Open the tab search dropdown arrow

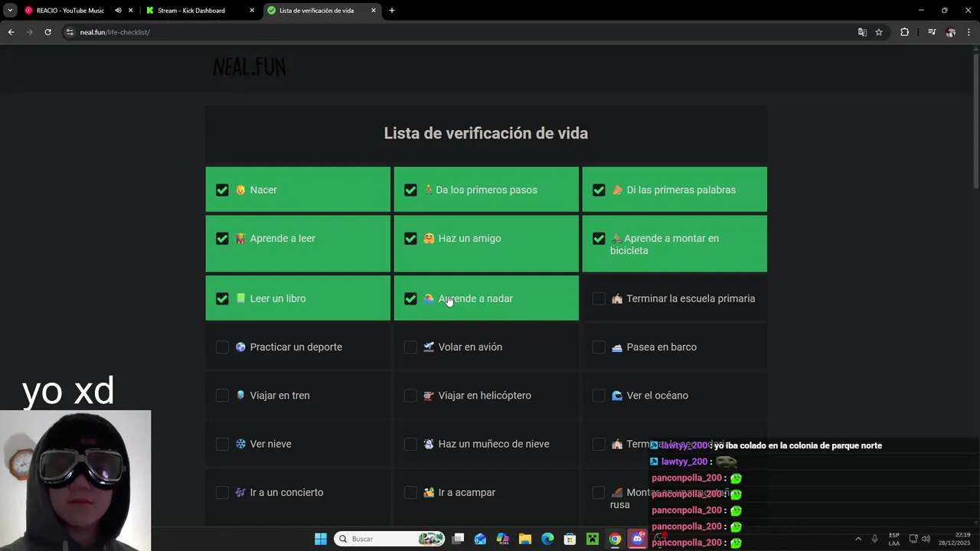10,11
